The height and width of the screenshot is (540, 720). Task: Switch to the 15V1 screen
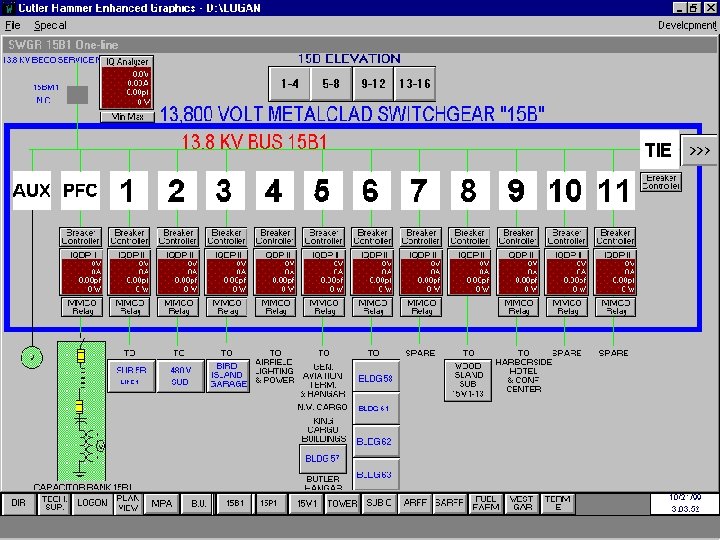pyautogui.click(x=307, y=504)
